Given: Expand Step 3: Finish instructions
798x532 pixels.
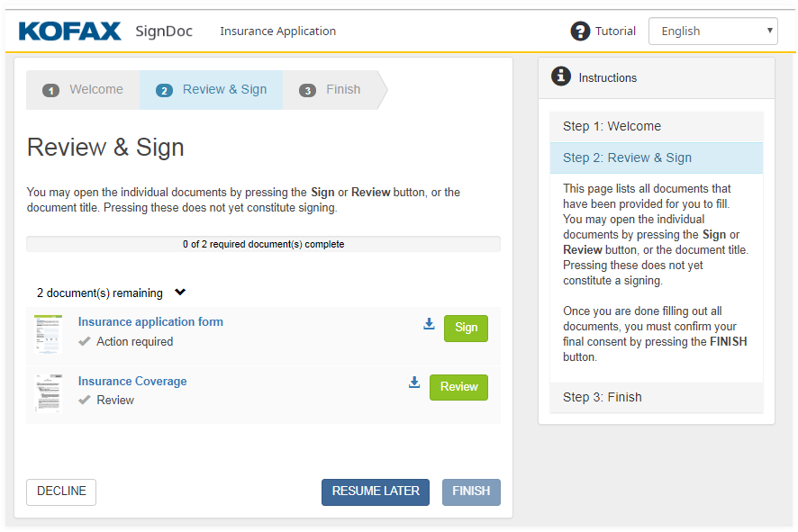Looking at the screenshot, I should pyautogui.click(x=657, y=397).
